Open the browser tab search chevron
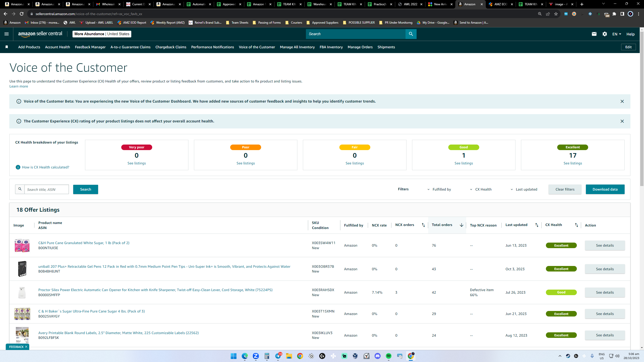 [603, 4]
